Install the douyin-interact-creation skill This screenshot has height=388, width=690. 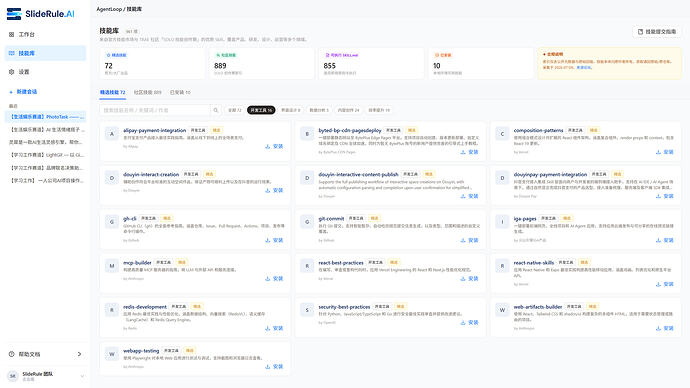click(274, 190)
